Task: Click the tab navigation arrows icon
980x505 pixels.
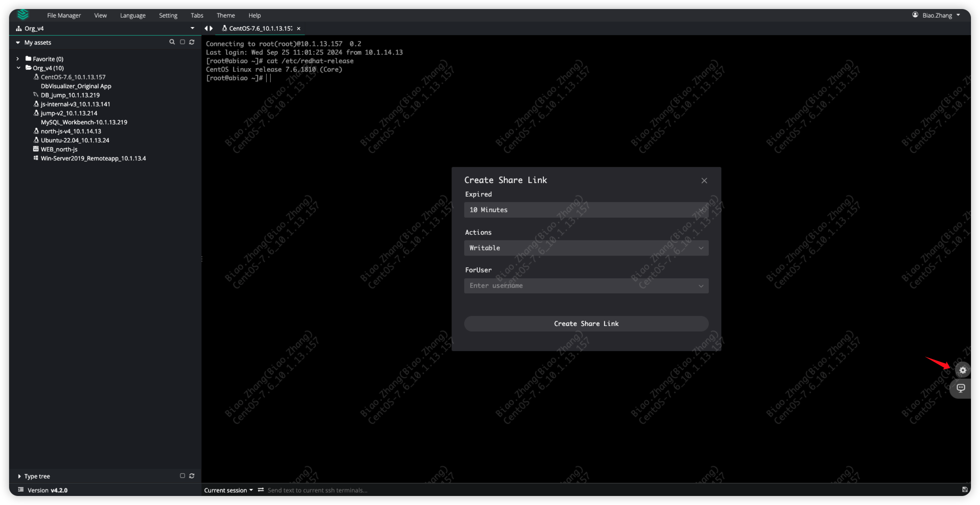Action: 209,29
